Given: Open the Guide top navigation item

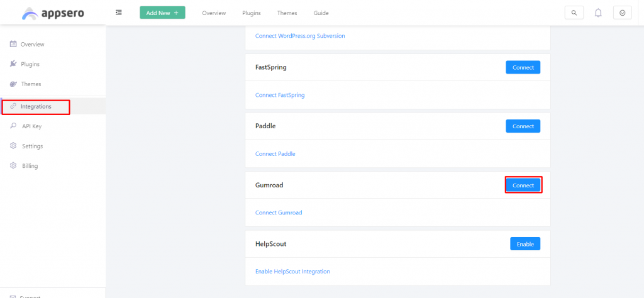Looking at the screenshot, I should [x=321, y=13].
